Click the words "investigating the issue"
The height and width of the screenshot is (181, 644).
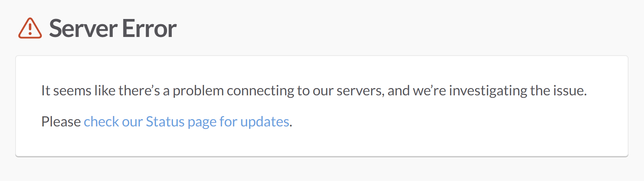(x=517, y=90)
